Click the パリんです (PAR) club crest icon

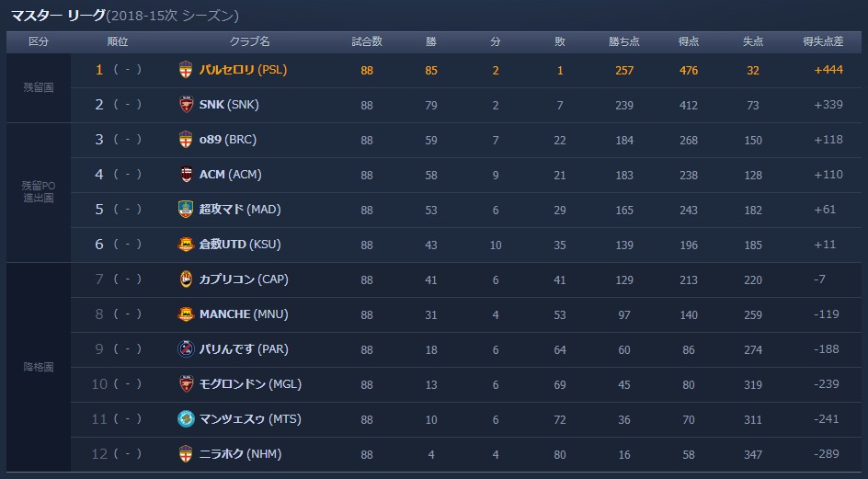186,348
